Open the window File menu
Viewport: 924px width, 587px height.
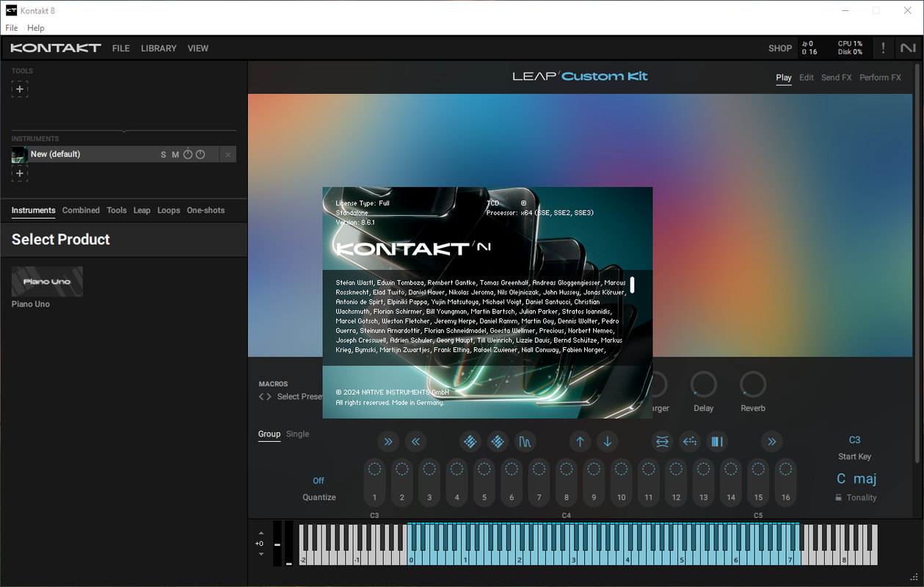pyautogui.click(x=12, y=28)
